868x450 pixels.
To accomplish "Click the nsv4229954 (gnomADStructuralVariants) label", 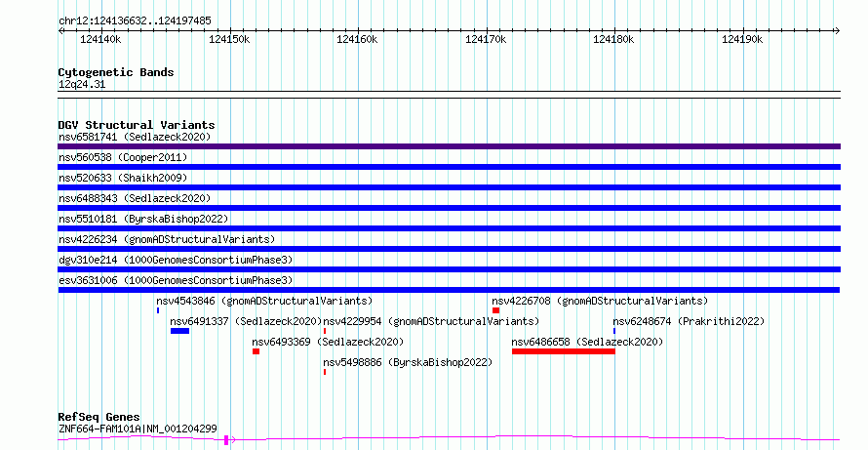I will point(431,321).
